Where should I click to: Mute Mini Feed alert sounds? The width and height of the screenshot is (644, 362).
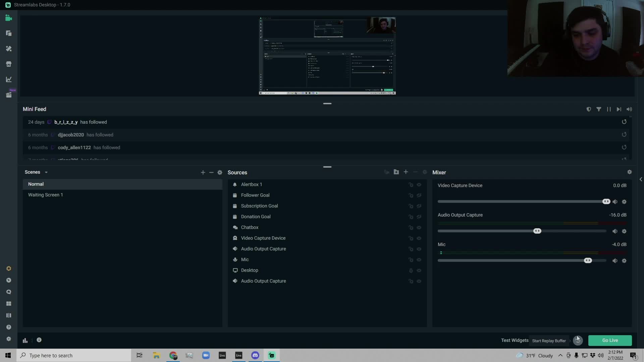(x=629, y=109)
